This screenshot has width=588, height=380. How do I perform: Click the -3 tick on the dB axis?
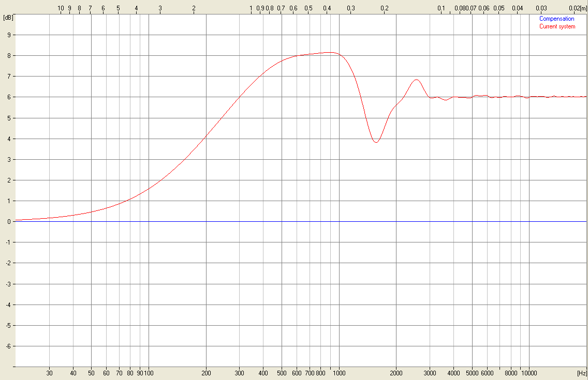coord(9,284)
